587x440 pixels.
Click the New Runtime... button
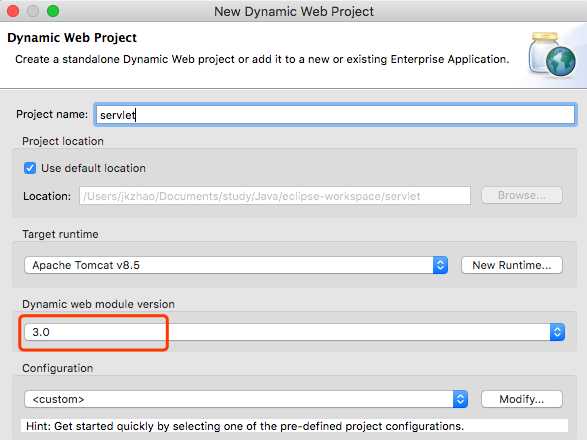512,265
